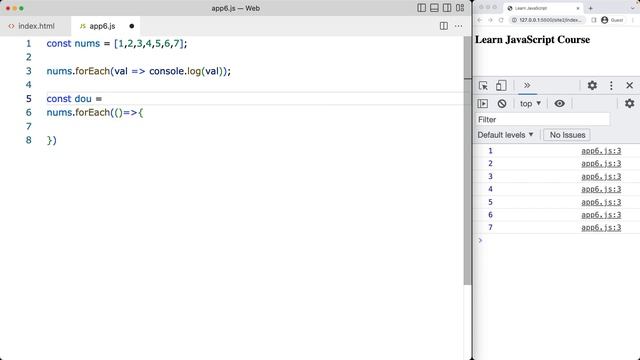Clear the console output
Viewport: 640px width, 360px height.
[x=502, y=104]
